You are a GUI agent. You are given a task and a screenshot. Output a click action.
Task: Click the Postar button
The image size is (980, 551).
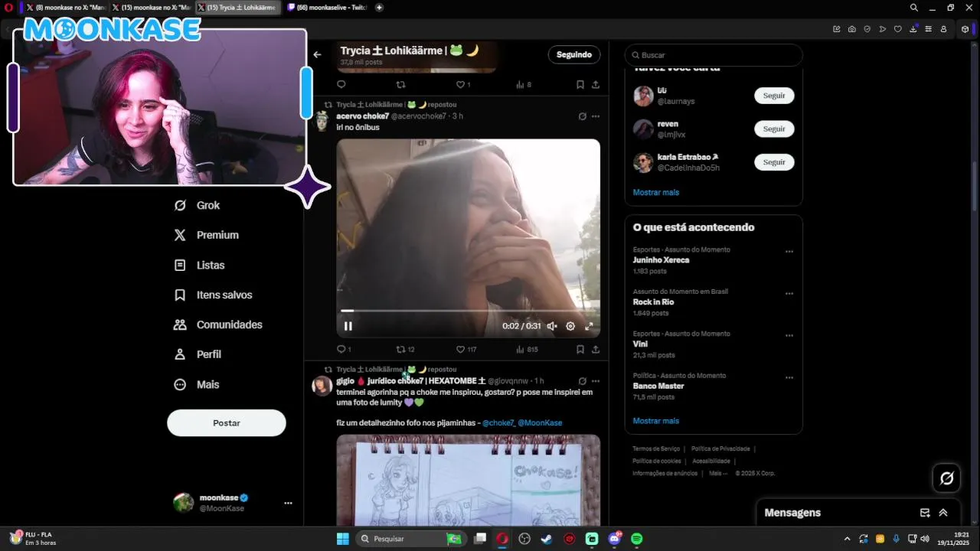(x=227, y=423)
